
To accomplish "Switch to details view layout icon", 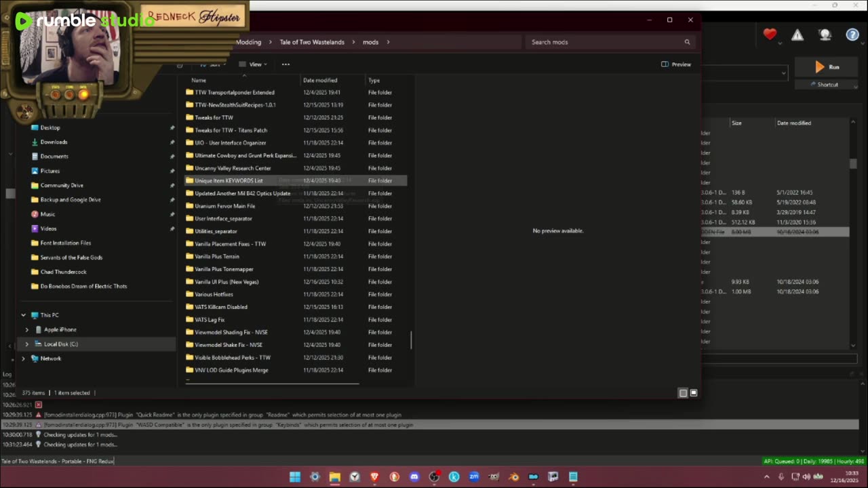I will click(683, 393).
